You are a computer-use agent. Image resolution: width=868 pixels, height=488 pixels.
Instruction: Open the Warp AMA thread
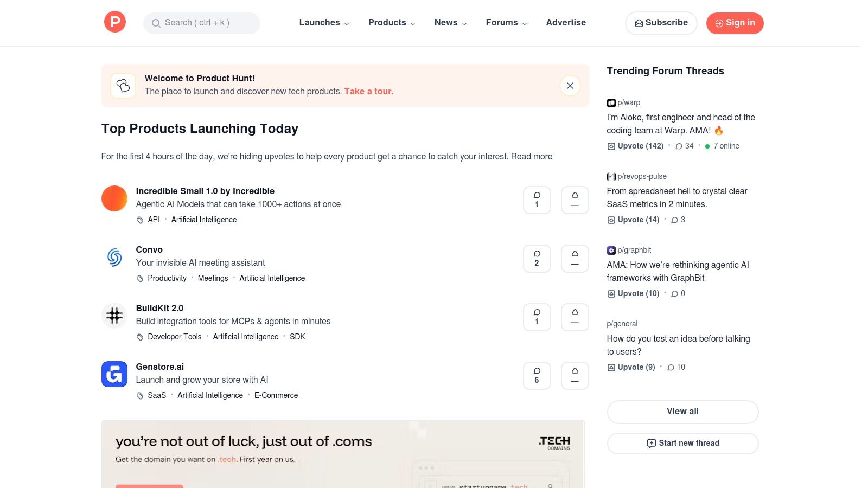click(681, 124)
